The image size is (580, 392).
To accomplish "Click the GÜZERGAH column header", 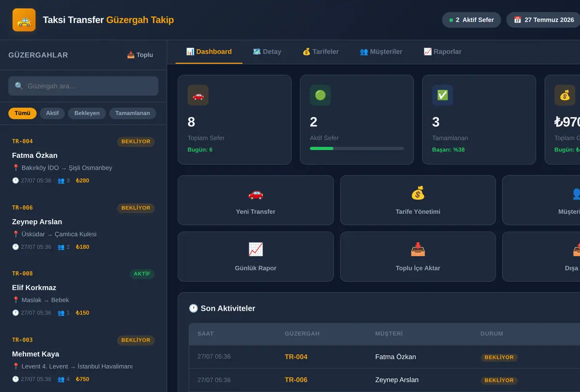I will [x=302, y=334].
